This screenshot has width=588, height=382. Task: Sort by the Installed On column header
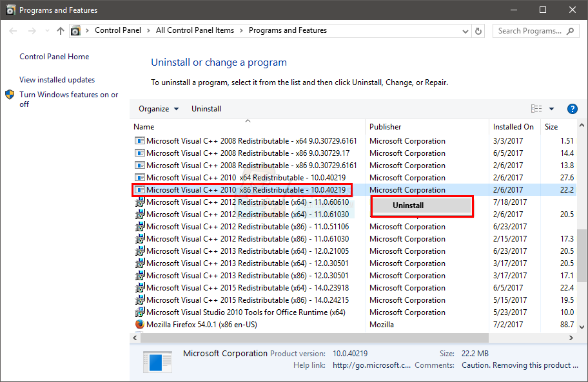point(514,127)
